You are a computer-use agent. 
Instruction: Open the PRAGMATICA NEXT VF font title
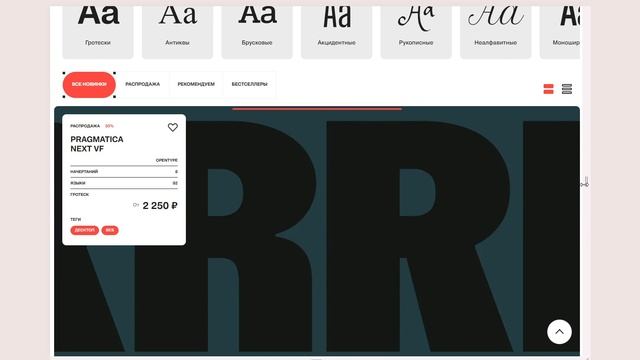[x=97, y=144]
